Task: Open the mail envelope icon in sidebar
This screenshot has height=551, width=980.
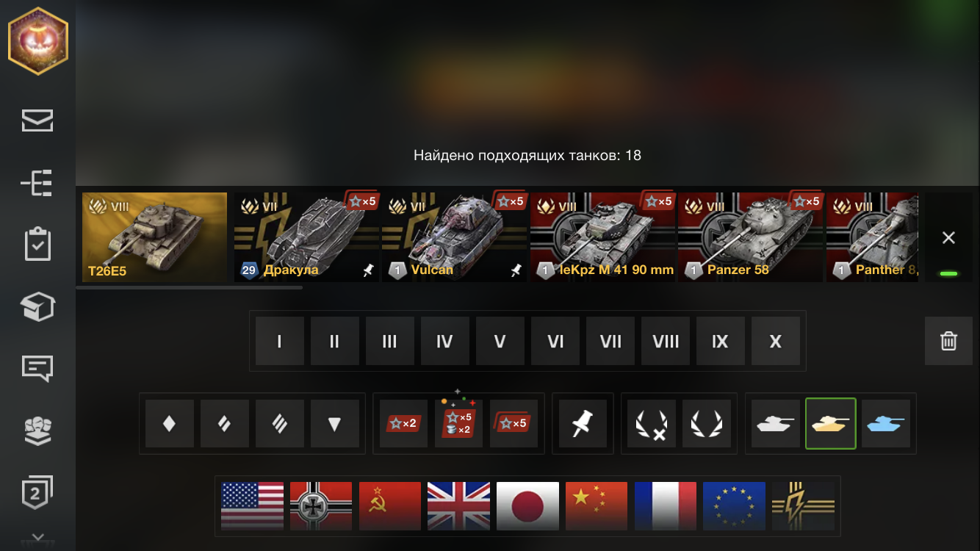Action: 37,120
